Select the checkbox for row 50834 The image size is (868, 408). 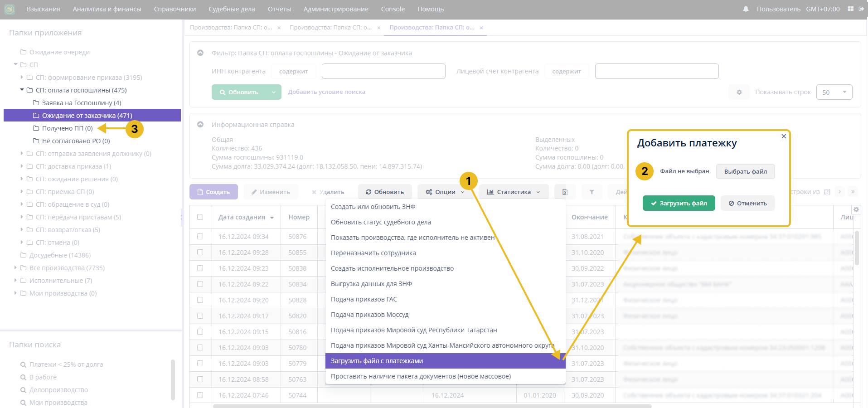point(200,284)
